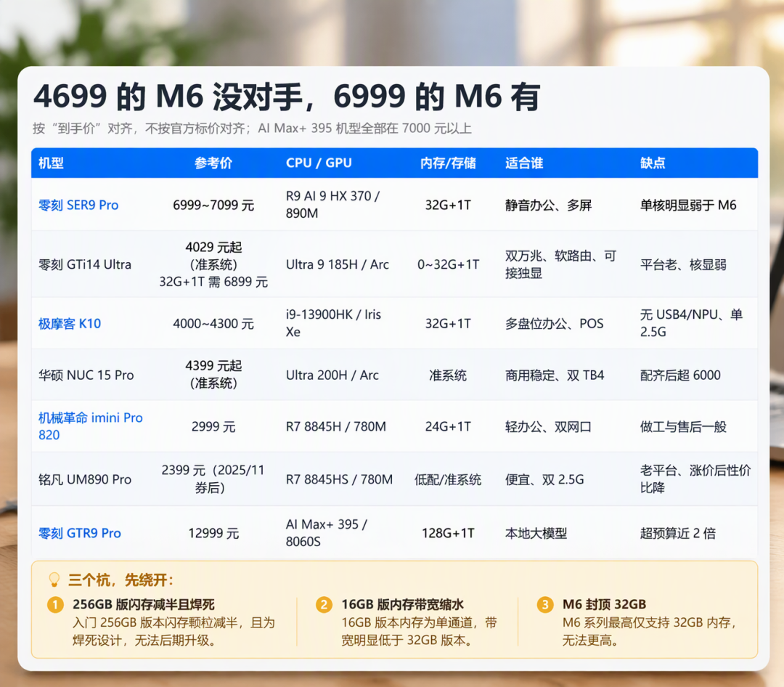Click the 缺点 column header
This screenshot has height=687, width=784.
coord(653,163)
